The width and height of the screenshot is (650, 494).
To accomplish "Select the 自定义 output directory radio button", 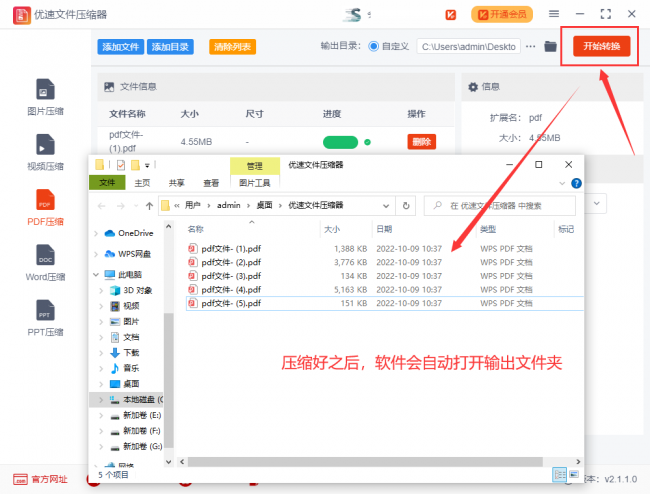I will pos(373,46).
